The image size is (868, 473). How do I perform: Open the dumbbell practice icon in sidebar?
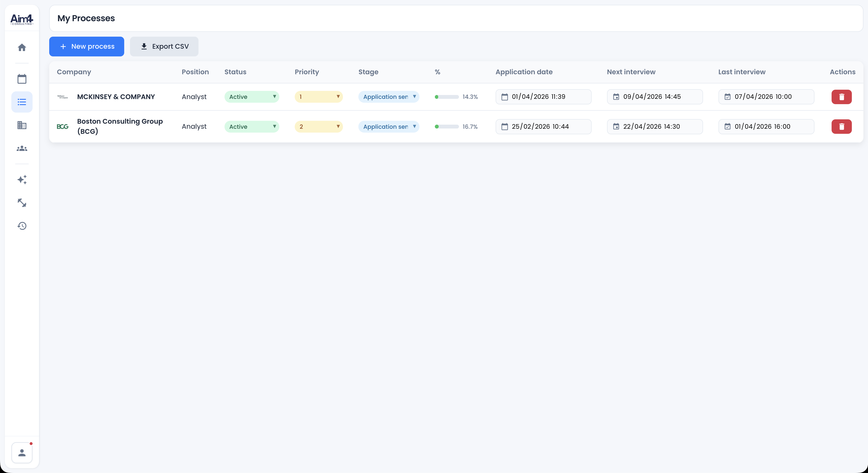point(22,203)
